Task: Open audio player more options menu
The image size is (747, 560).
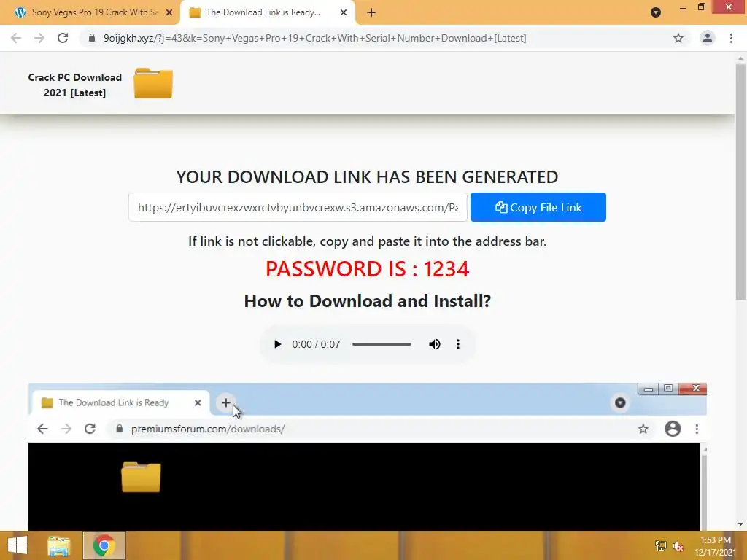Action: [458, 344]
